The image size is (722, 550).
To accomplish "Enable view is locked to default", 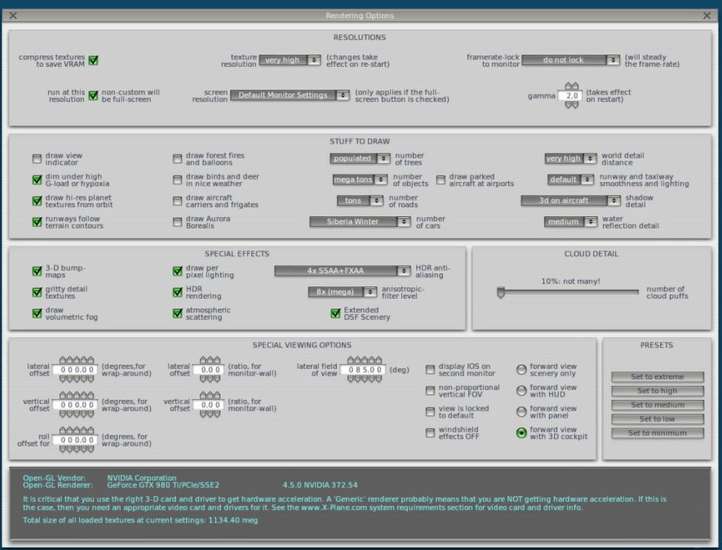I will coord(430,412).
